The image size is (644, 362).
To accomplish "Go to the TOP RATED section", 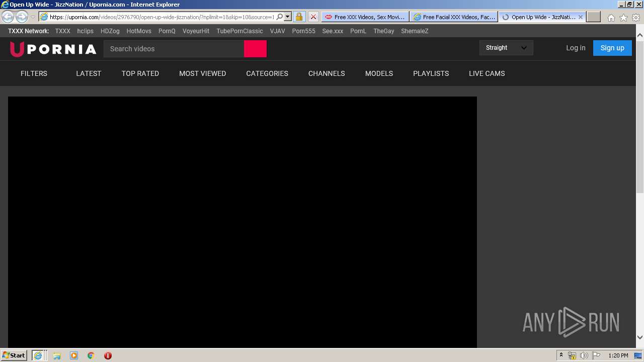I will pos(140,73).
